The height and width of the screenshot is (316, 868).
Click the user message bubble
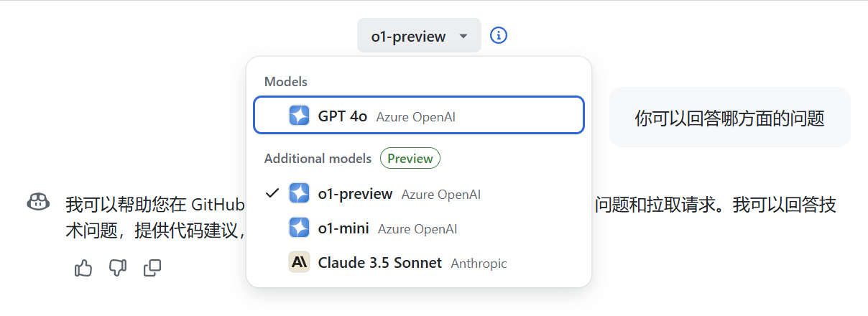pyautogui.click(x=729, y=118)
